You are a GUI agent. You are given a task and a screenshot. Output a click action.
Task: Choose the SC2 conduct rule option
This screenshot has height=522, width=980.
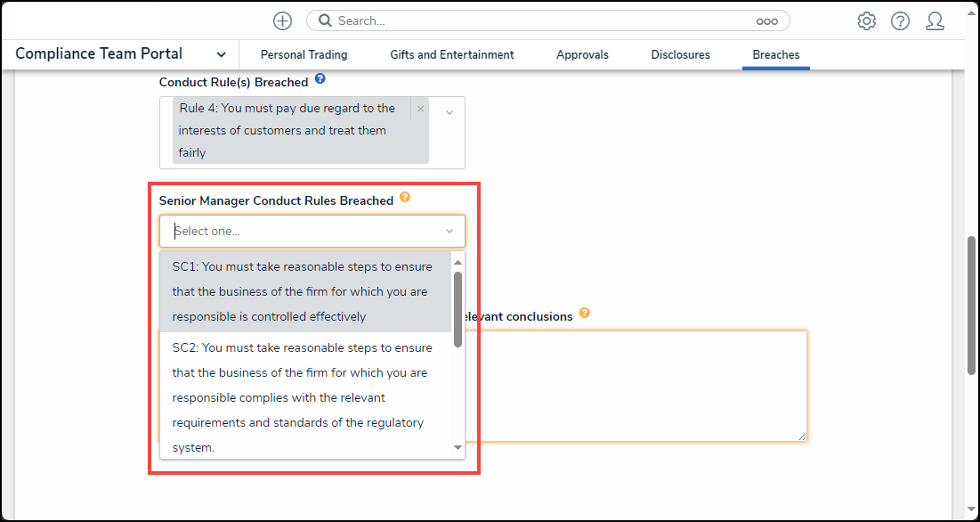(x=303, y=397)
